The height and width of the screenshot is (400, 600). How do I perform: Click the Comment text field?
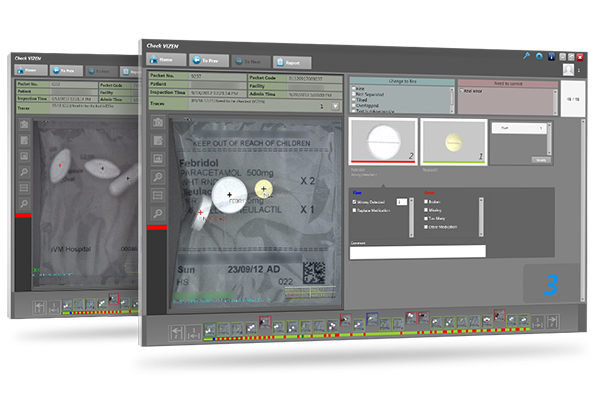[x=417, y=252]
